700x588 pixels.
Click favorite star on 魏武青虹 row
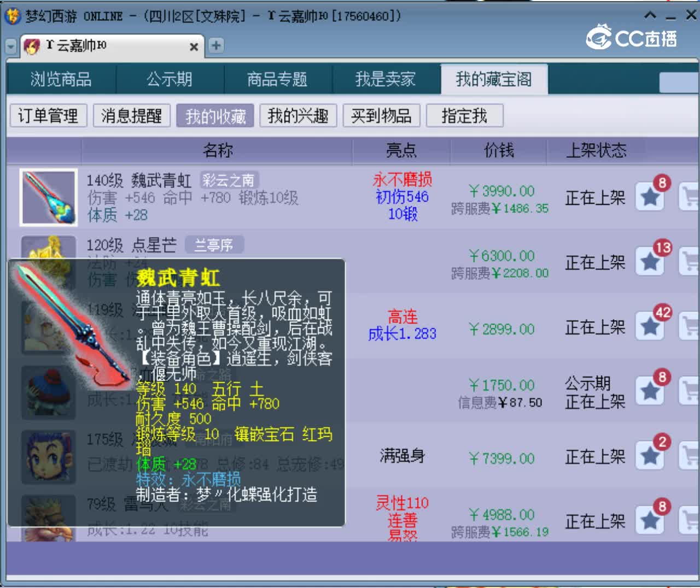(x=650, y=197)
